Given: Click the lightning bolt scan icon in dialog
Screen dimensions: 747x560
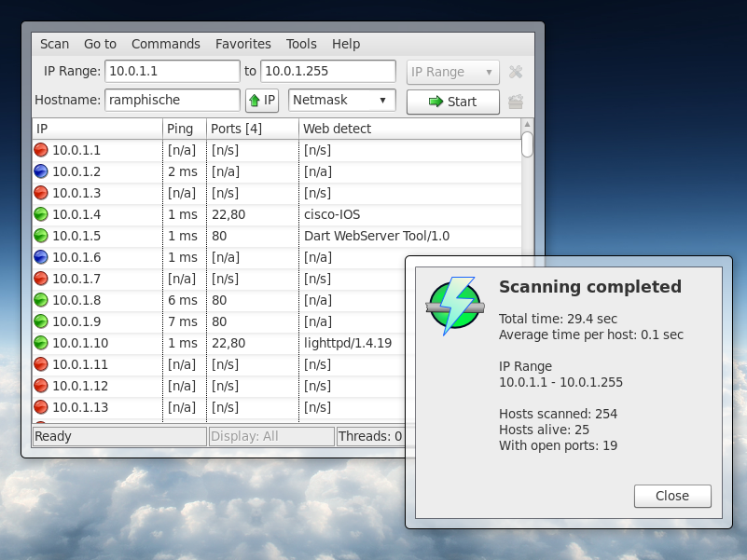Looking at the screenshot, I should (455, 306).
